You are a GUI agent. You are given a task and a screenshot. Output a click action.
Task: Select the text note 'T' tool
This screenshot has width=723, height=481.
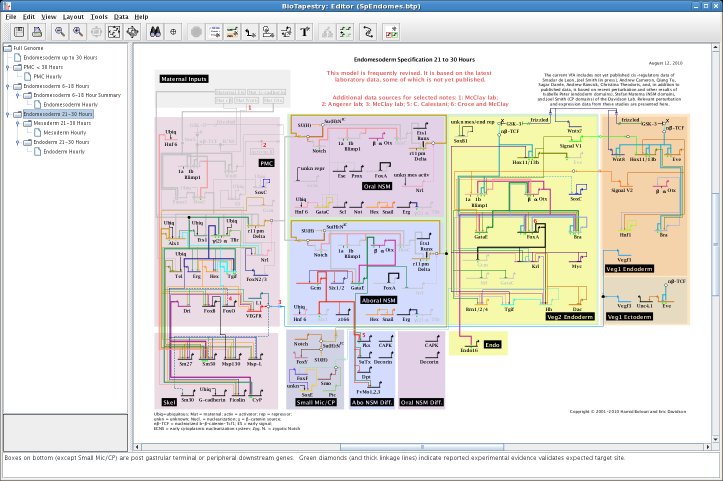click(304, 31)
